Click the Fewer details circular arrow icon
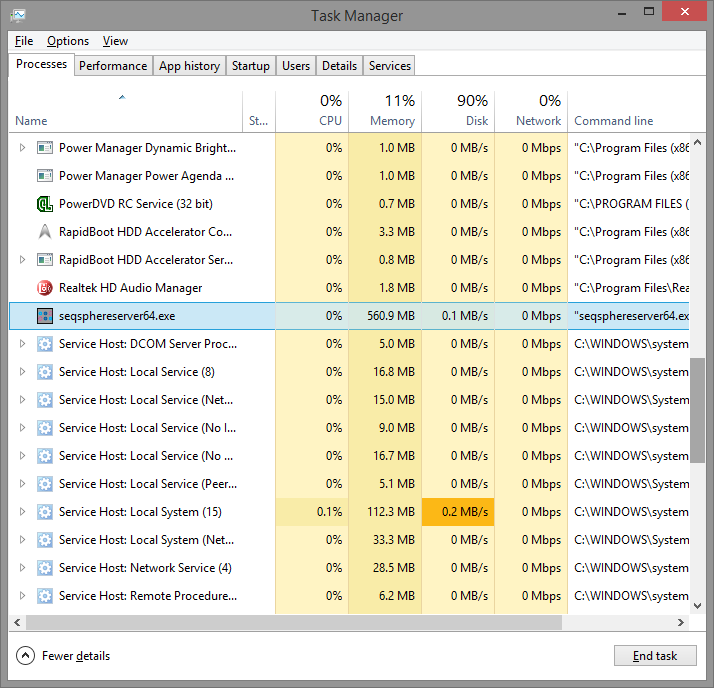This screenshot has height=688, width=714. (x=26, y=656)
